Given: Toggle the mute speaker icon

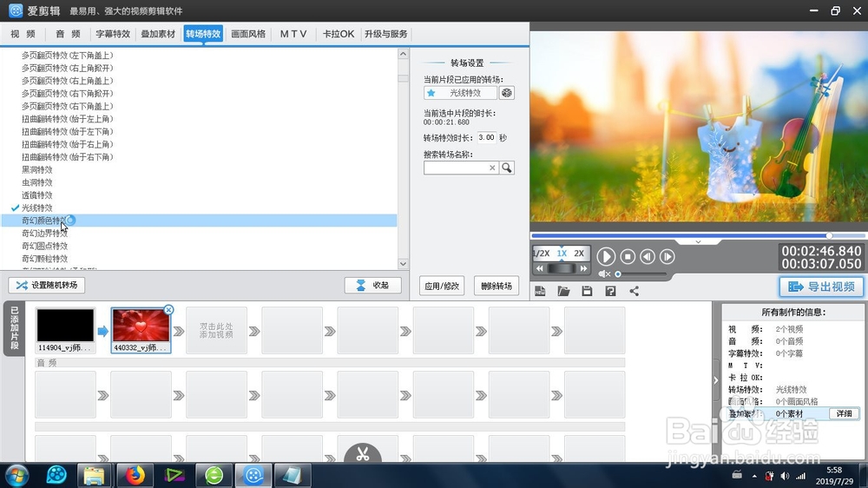Looking at the screenshot, I should [604, 274].
